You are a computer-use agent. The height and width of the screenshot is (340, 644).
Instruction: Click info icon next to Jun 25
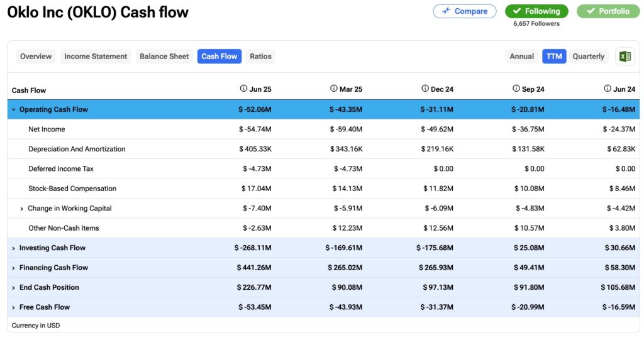point(244,89)
